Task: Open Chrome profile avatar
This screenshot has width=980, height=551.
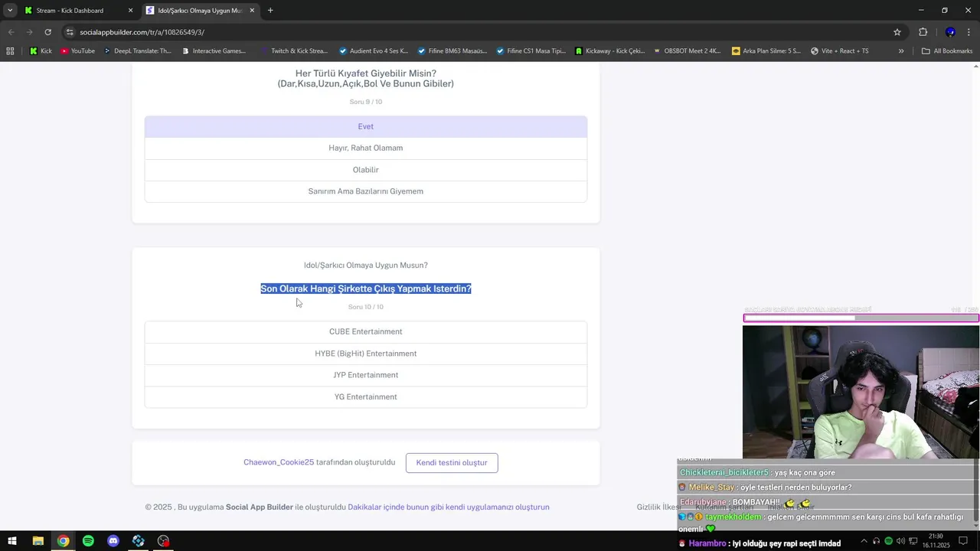Action: coord(950,32)
